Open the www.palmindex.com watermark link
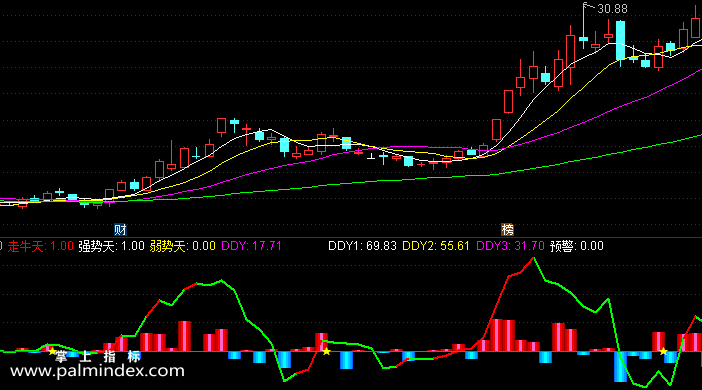Screen dimensions: 702x390 tap(97, 371)
